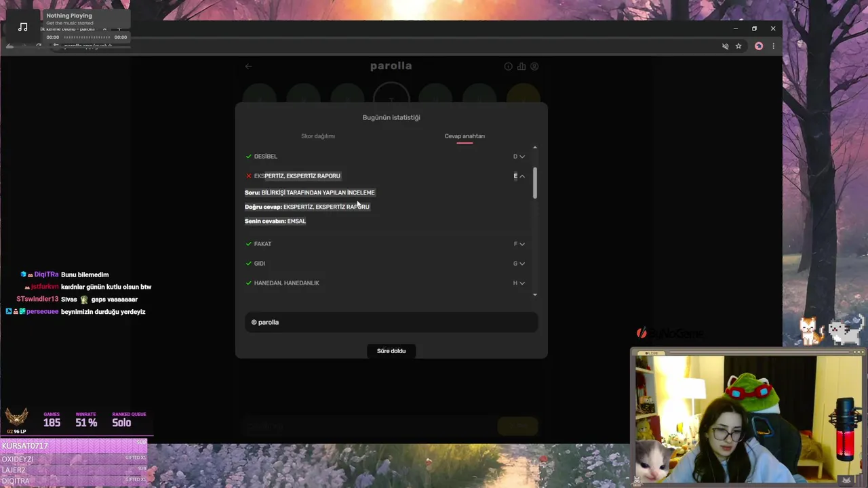The height and width of the screenshot is (488, 868).
Task: Click the webcam overlay thumbnail
Action: coord(749,419)
